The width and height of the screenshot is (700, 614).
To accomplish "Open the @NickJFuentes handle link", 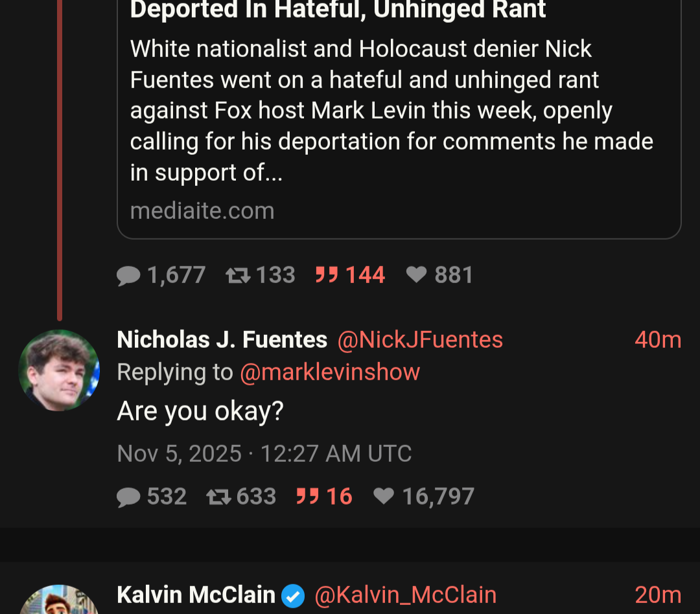I will point(420,340).
